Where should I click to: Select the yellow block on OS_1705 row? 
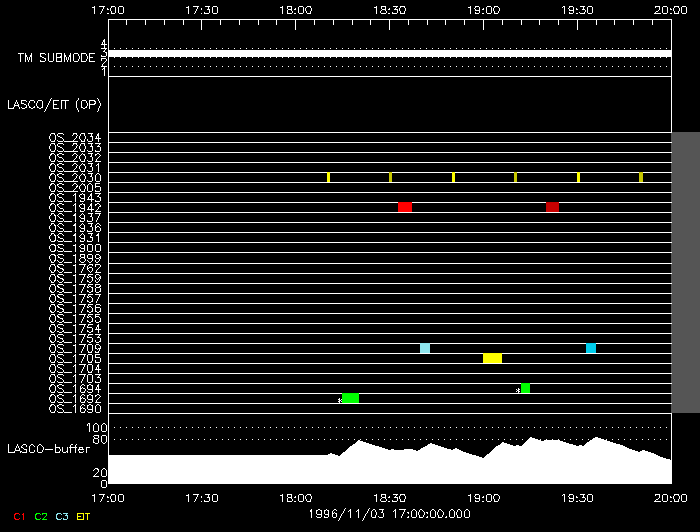pos(492,358)
